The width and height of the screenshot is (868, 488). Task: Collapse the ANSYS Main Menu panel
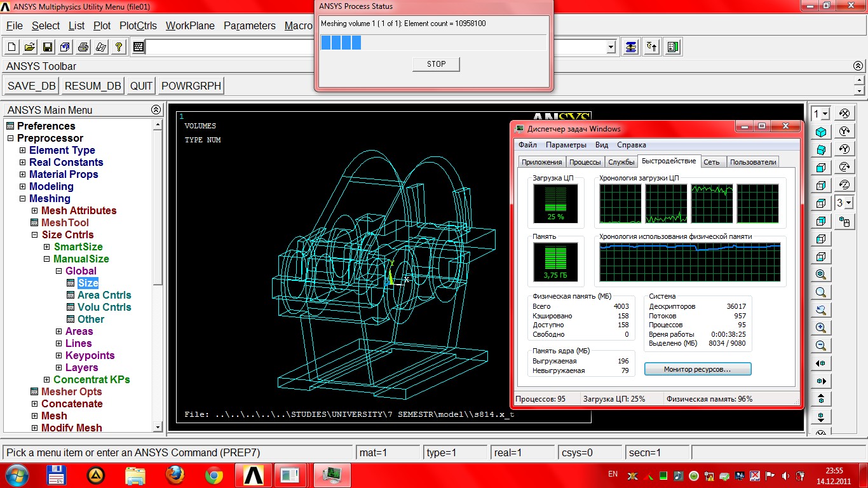(x=156, y=110)
